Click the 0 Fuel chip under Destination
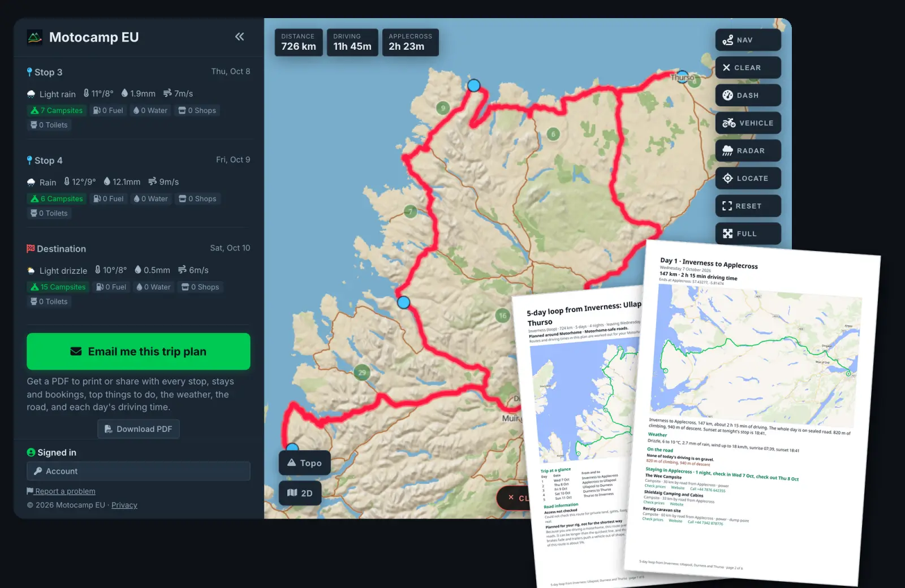This screenshot has height=588, width=905. tap(111, 287)
